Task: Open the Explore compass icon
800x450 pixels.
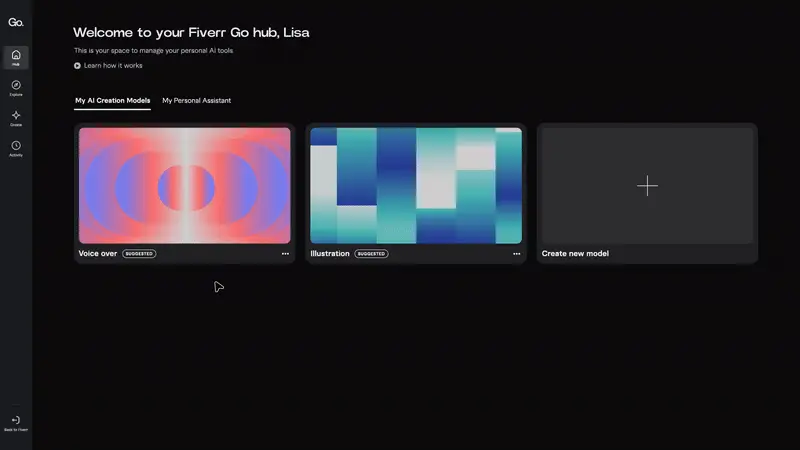Action: pyautogui.click(x=16, y=87)
